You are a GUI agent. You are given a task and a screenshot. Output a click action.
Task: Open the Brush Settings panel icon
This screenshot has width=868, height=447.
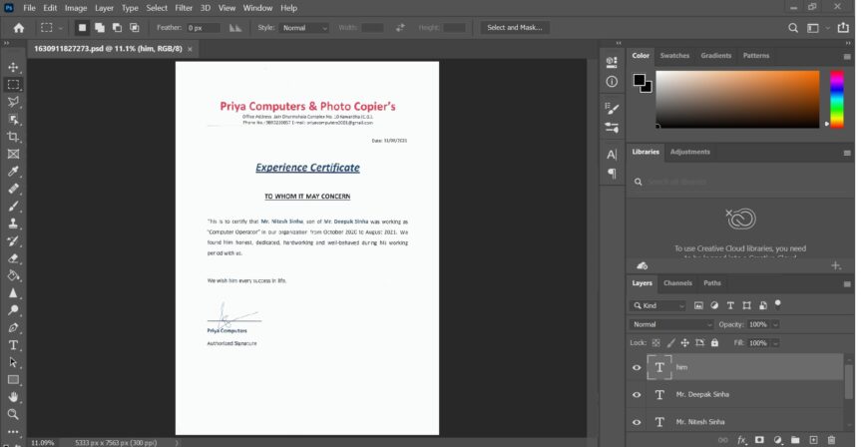612,109
